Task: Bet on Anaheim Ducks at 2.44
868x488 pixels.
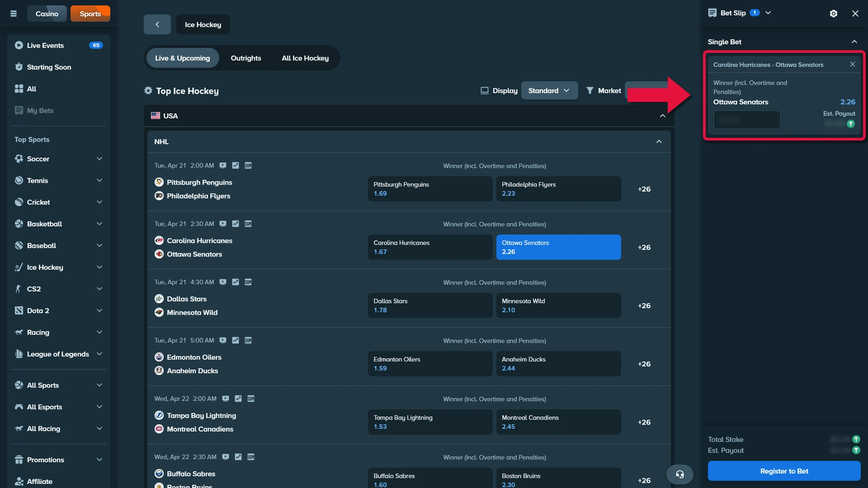Action: point(558,364)
